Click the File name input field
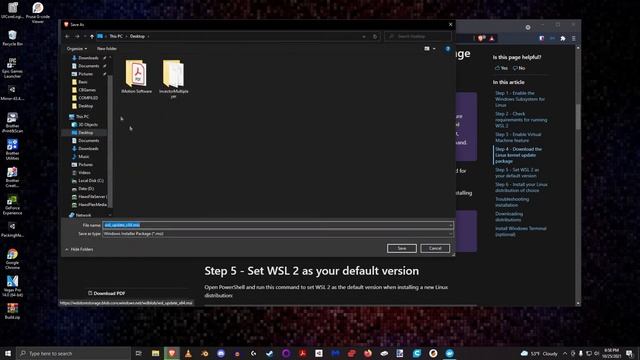The width and height of the screenshot is (640, 360). [x=278, y=225]
